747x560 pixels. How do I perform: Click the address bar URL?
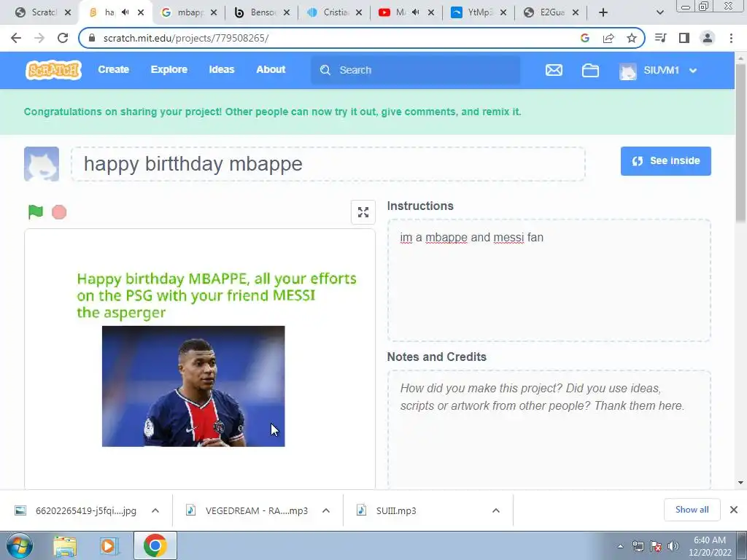[186, 38]
